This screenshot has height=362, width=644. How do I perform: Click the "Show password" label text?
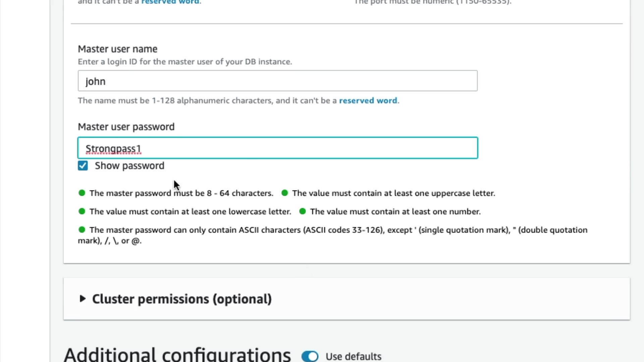(129, 166)
